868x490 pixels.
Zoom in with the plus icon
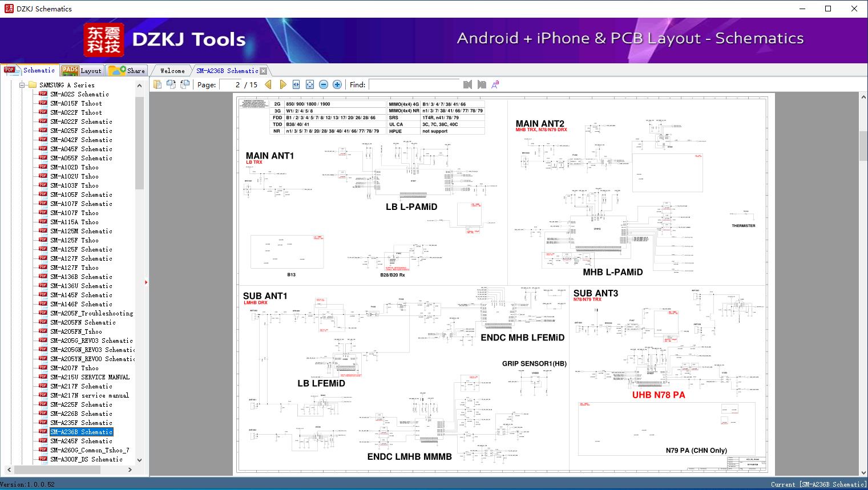(337, 84)
